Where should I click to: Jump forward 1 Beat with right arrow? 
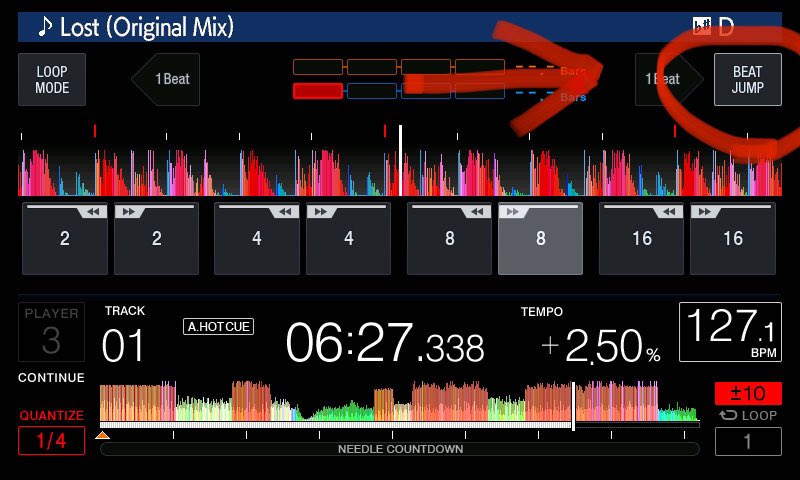pyautogui.click(x=669, y=79)
